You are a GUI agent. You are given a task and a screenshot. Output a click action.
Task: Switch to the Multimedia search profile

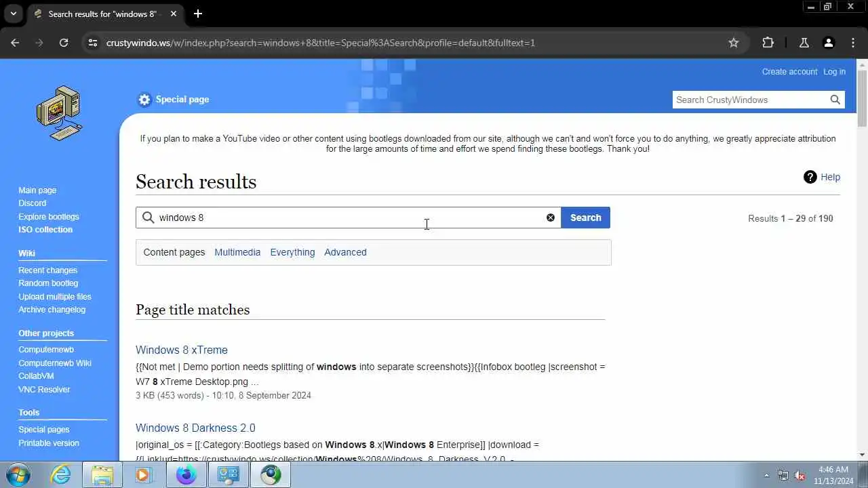pos(237,252)
